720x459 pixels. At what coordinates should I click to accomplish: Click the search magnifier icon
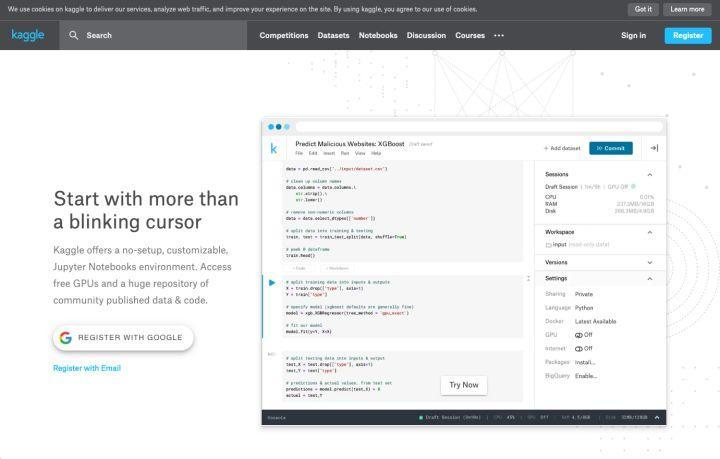coord(73,35)
